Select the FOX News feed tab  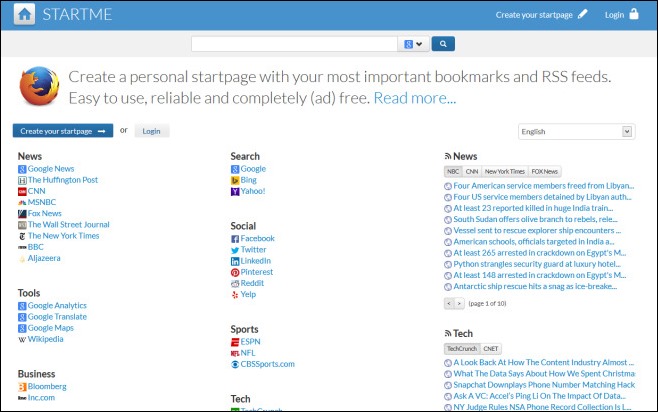545,172
